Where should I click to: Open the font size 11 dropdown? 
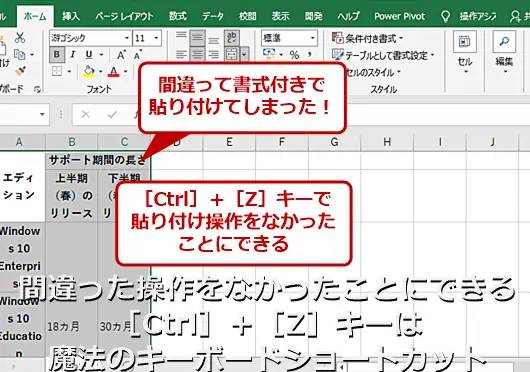(156, 38)
